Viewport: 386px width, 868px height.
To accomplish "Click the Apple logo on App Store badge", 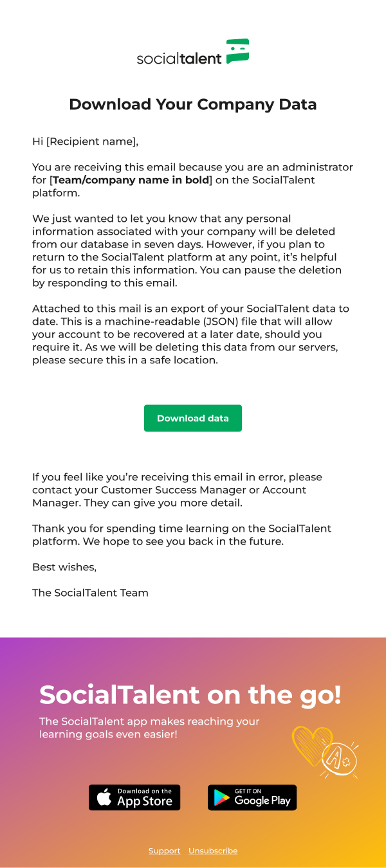I will point(104,798).
